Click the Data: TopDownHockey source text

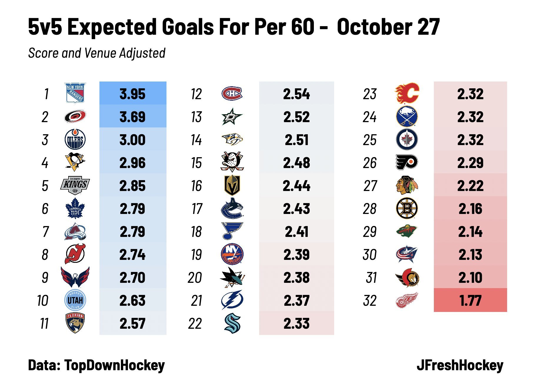click(x=96, y=366)
